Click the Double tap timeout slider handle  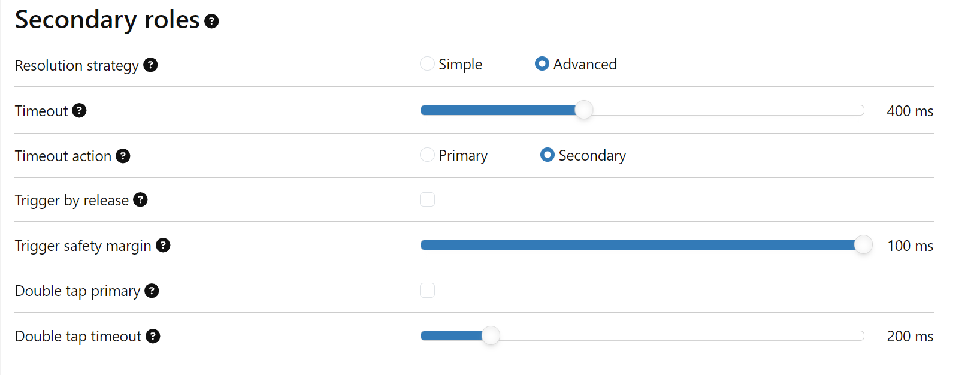coord(491,335)
